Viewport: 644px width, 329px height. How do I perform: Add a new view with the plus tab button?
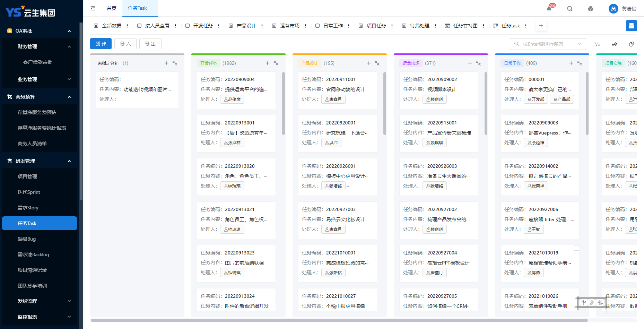point(541,26)
